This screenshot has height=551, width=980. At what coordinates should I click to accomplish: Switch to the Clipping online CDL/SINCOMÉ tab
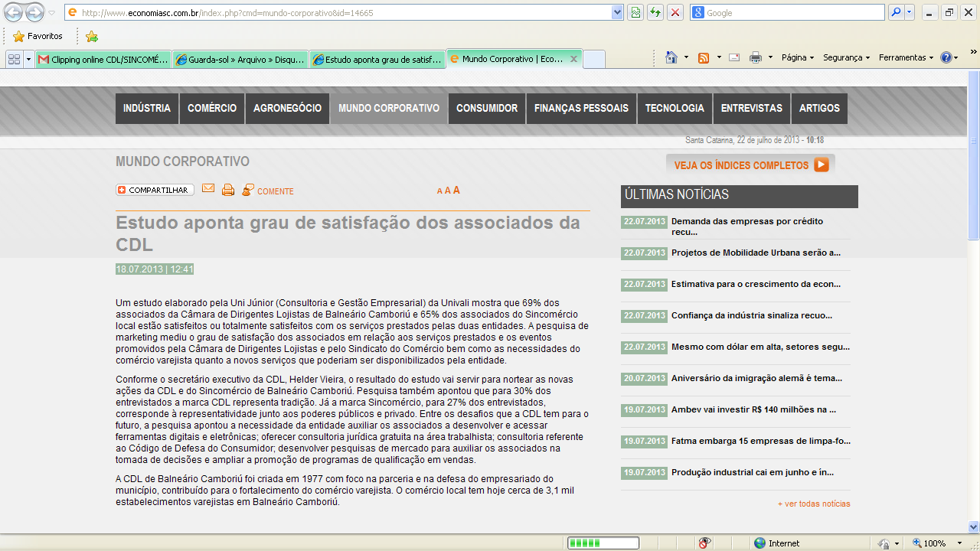click(x=103, y=59)
